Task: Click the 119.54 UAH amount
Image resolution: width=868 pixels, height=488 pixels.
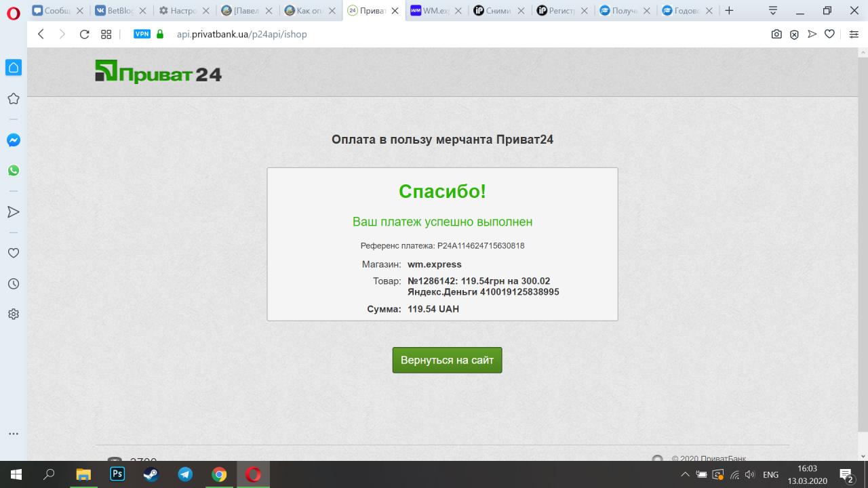Action: [x=433, y=309]
